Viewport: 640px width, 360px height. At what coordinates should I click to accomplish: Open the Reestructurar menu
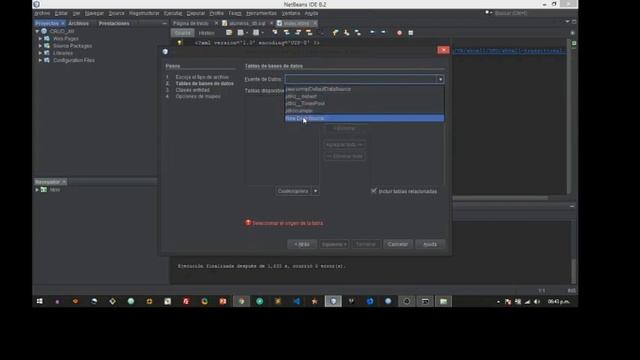(x=144, y=13)
